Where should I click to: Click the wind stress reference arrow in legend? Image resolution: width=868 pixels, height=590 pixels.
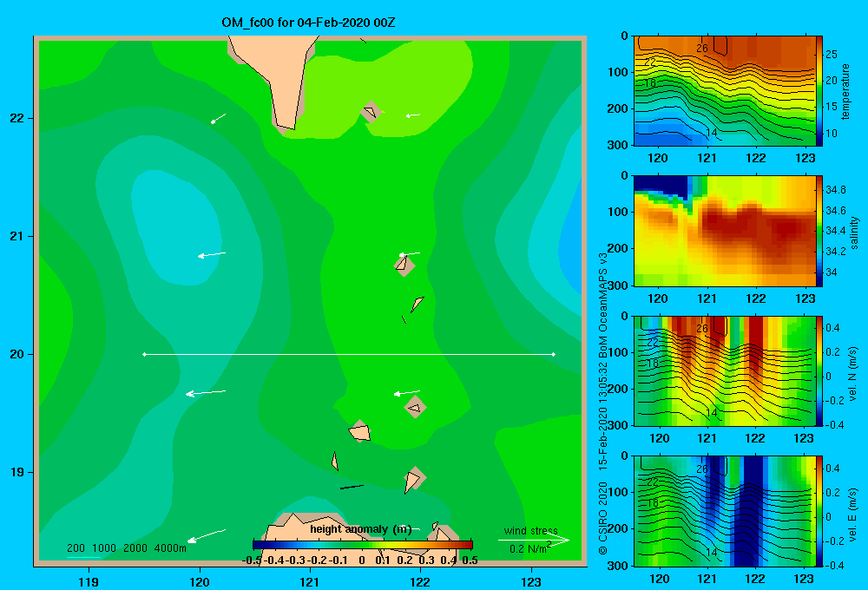[x=534, y=540]
